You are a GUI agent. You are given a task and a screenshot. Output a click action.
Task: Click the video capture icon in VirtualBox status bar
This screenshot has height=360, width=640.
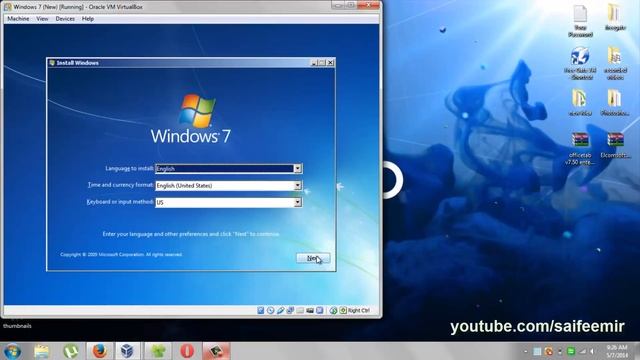click(310, 311)
